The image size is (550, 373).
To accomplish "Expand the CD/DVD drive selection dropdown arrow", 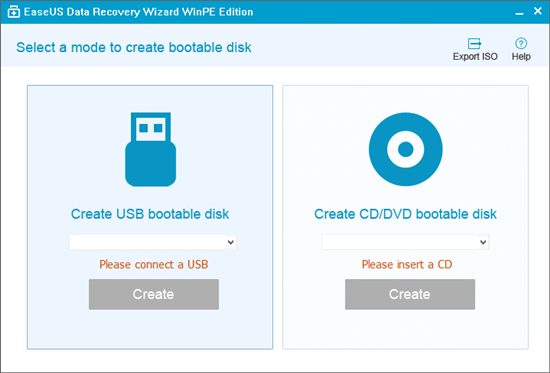I will pos(483,242).
